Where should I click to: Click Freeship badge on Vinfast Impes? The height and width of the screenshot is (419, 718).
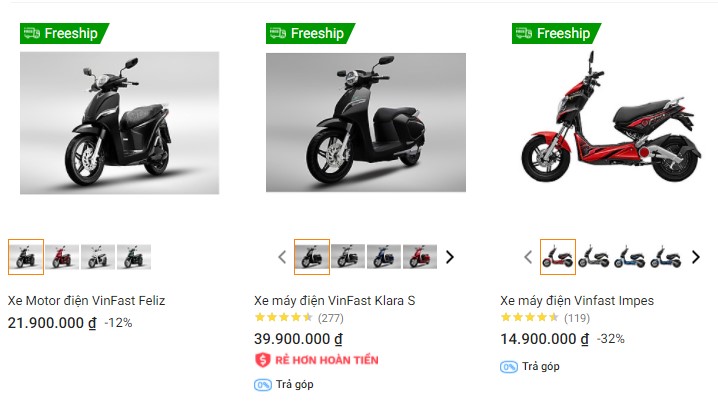point(556,34)
